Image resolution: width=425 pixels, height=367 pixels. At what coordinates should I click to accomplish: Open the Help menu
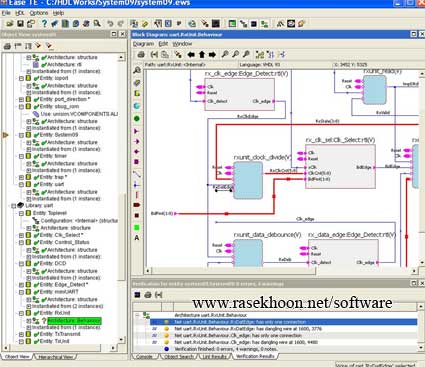click(58, 13)
